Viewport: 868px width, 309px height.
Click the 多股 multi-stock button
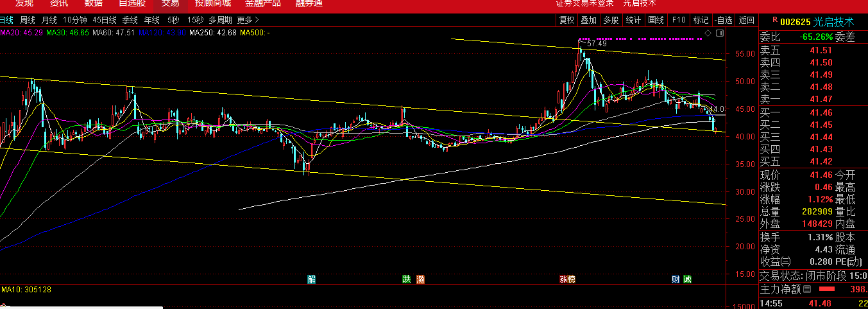[x=611, y=21]
